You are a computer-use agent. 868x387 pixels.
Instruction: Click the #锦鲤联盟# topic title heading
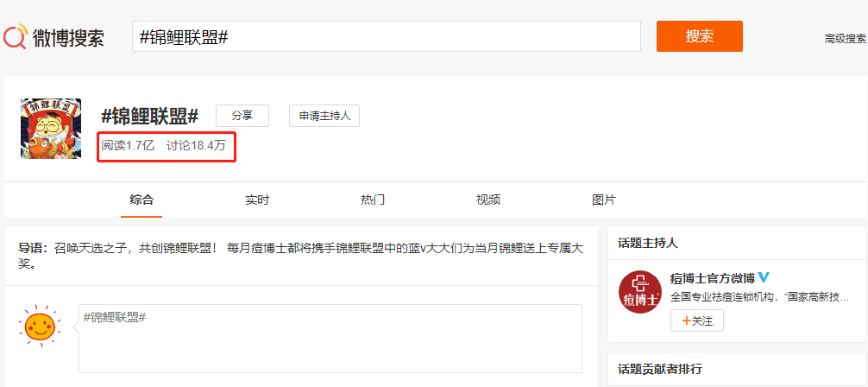(149, 116)
